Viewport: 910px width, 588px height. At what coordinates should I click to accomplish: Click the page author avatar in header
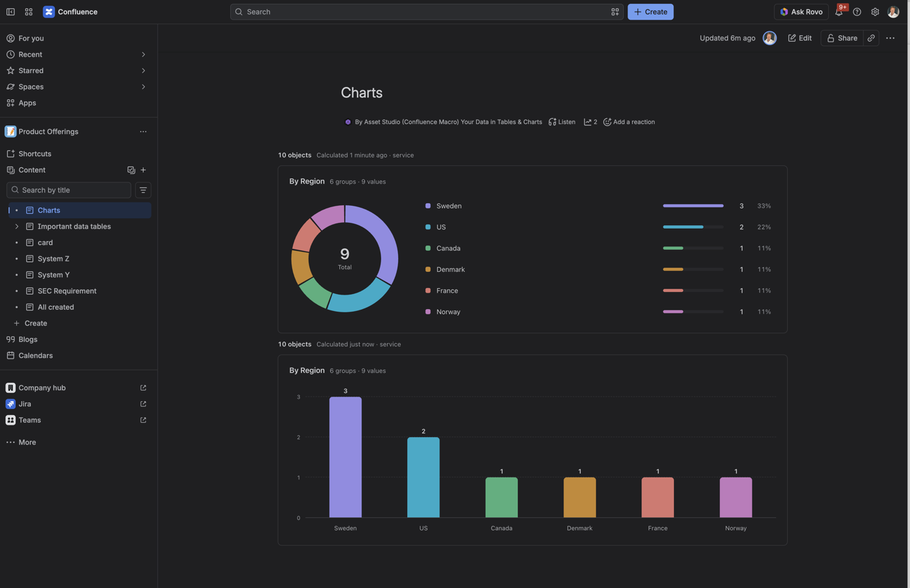tap(769, 38)
